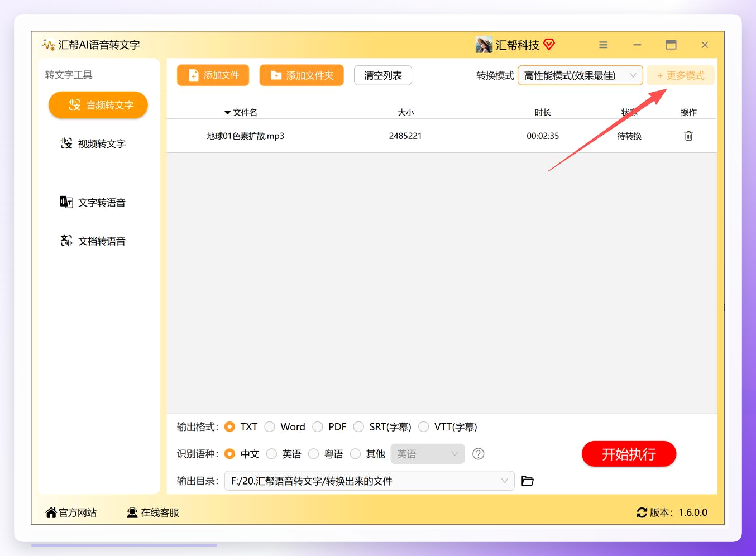Image resolution: width=756 pixels, height=556 pixels.
Task: Sort the list by 文件名 column
Action: [241, 112]
